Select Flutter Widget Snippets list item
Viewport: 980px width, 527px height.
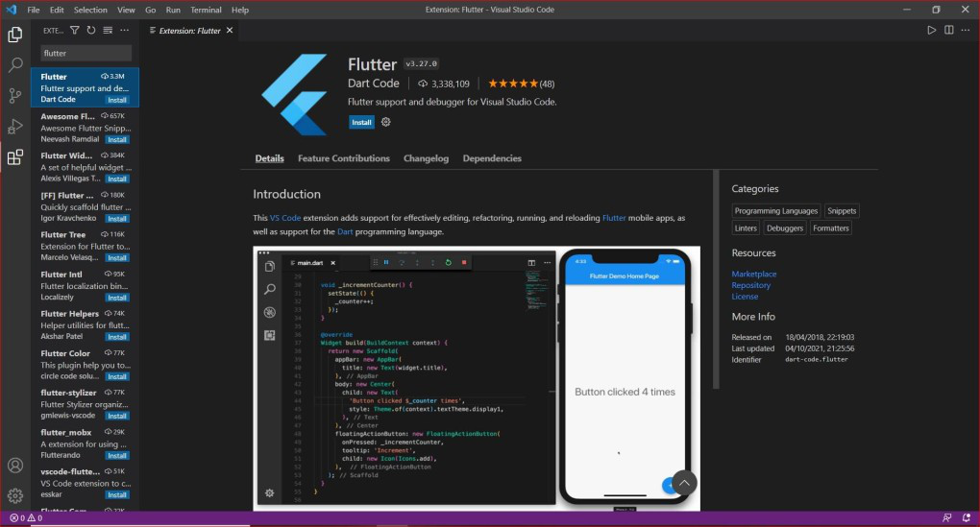85,167
